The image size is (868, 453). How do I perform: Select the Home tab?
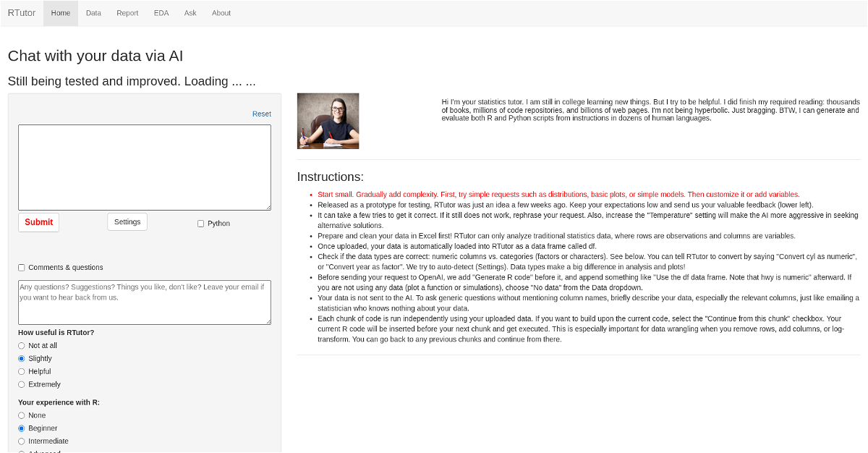[61, 13]
